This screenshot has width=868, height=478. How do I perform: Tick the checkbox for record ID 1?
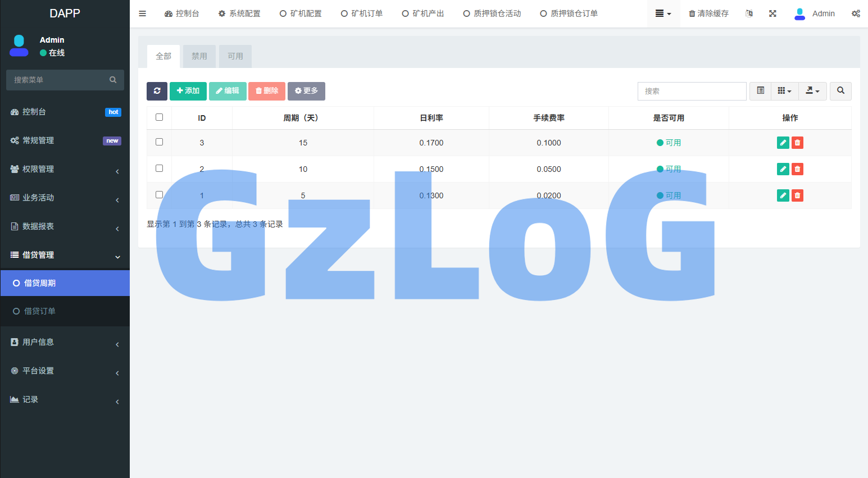click(159, 195)
